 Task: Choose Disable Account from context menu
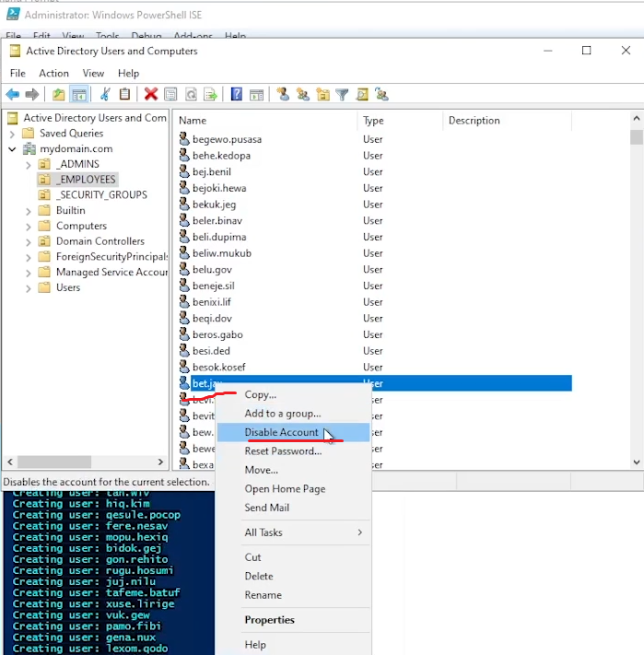pos(293,432)
